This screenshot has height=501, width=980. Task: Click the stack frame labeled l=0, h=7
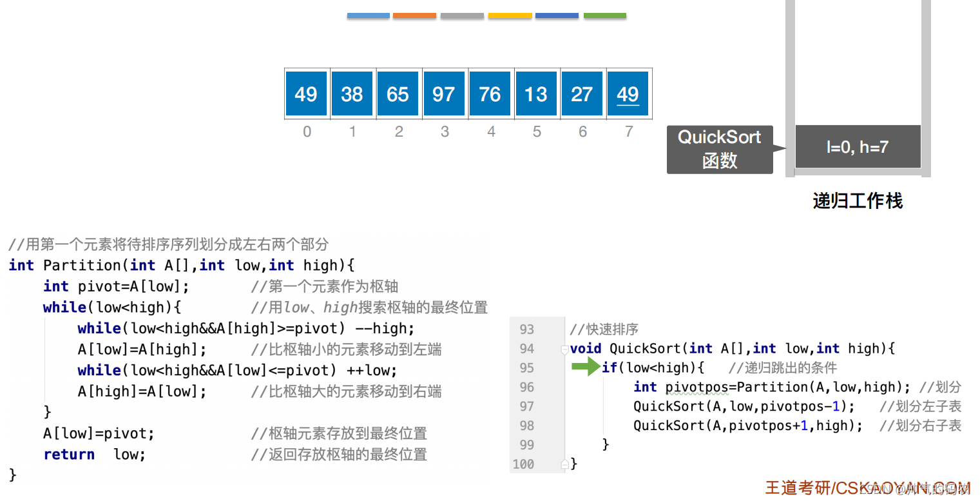tap(858, 147)
